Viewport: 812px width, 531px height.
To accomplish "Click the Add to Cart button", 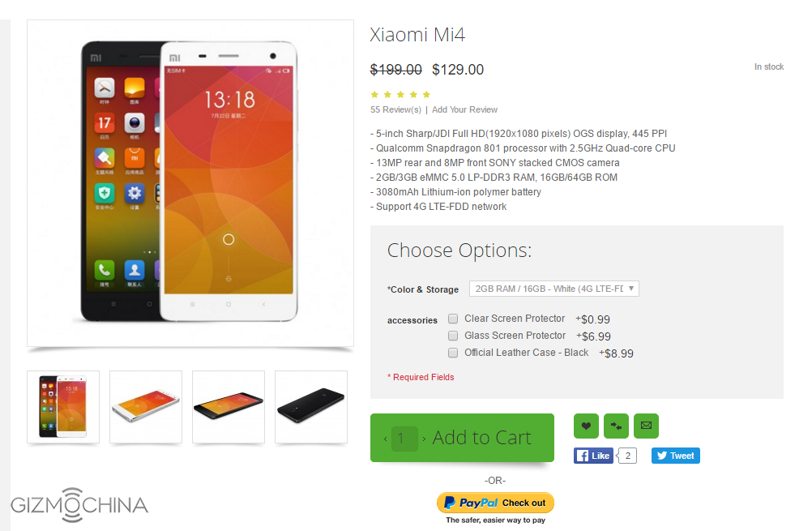I will (x=482, y=438).
